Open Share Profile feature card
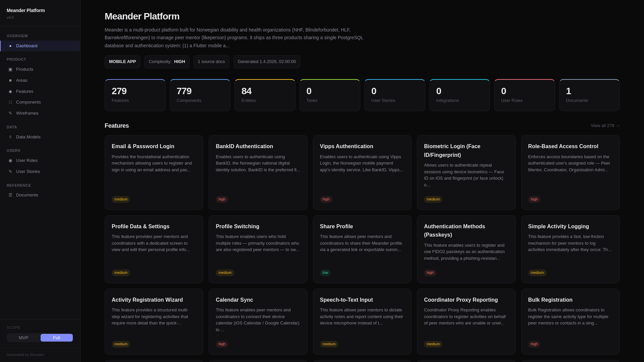Image resolution: width=644 pixels, height=362 pixels. click(x=362, y=249)
